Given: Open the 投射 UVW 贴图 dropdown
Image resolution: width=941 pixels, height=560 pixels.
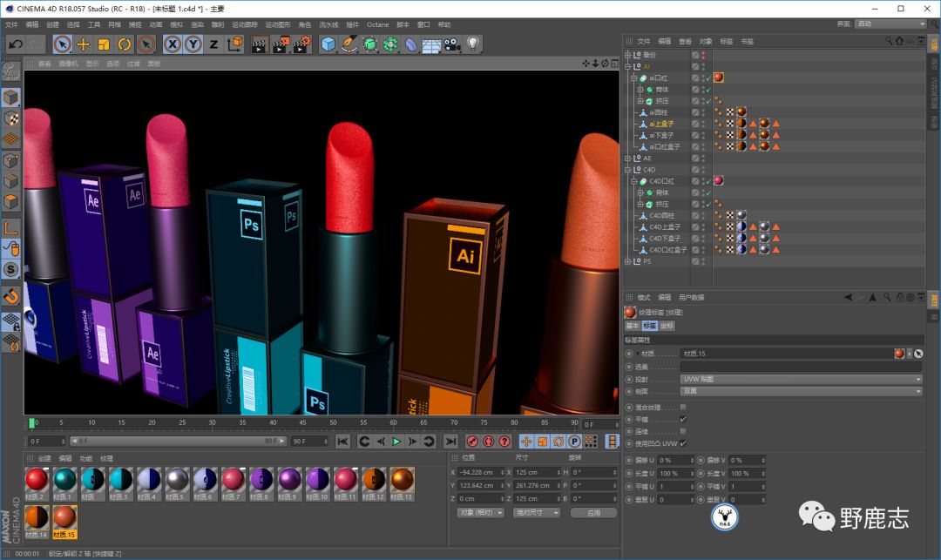Looking at the screenshot, I should coord(801,379).
